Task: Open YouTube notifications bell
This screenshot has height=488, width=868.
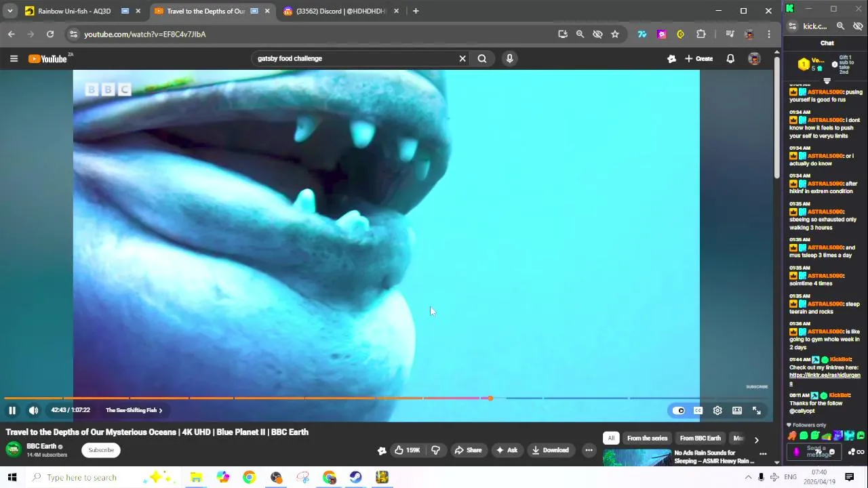Action: (x=730, y=59)
